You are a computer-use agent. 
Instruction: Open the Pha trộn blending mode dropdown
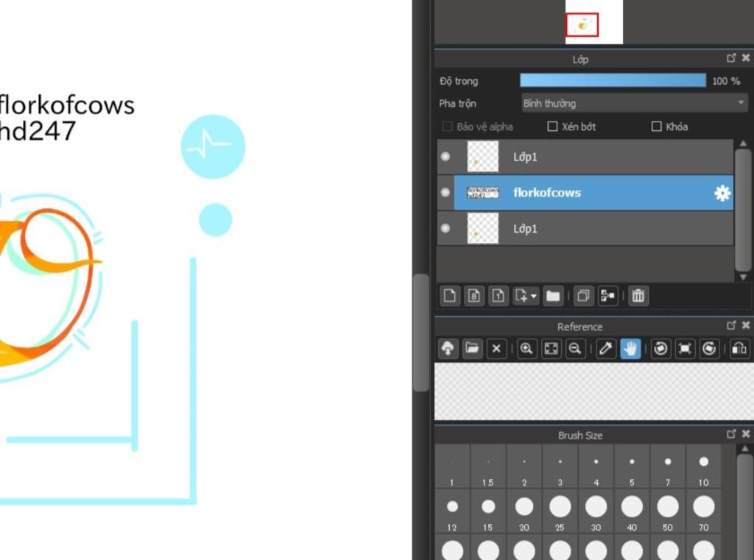pos(634,103)
